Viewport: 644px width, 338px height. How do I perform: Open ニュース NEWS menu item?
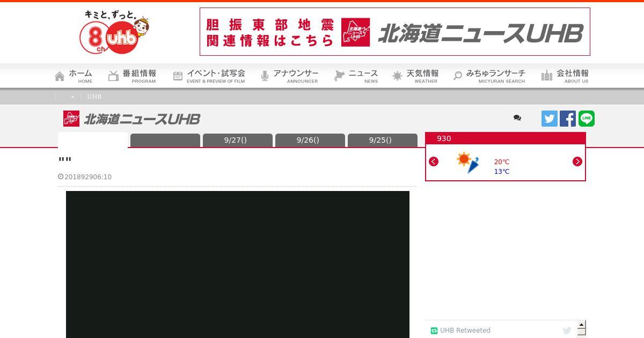click(x=356, y=76)
